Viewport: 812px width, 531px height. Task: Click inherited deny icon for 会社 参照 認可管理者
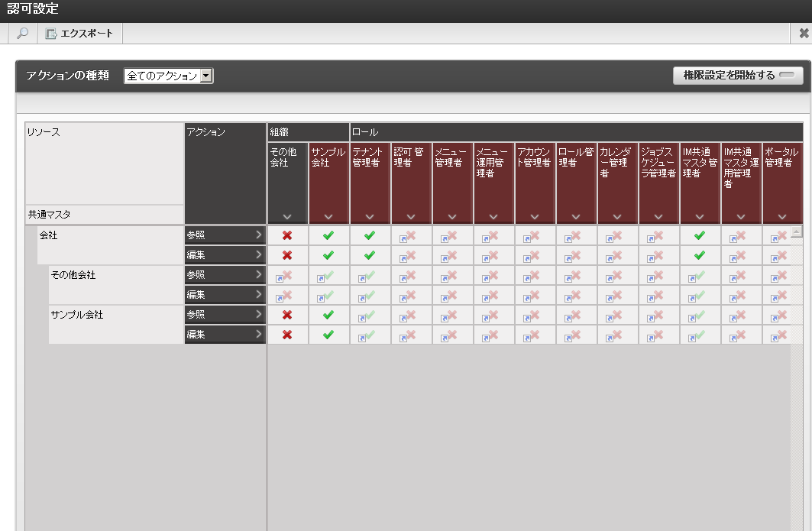[408, 236]
